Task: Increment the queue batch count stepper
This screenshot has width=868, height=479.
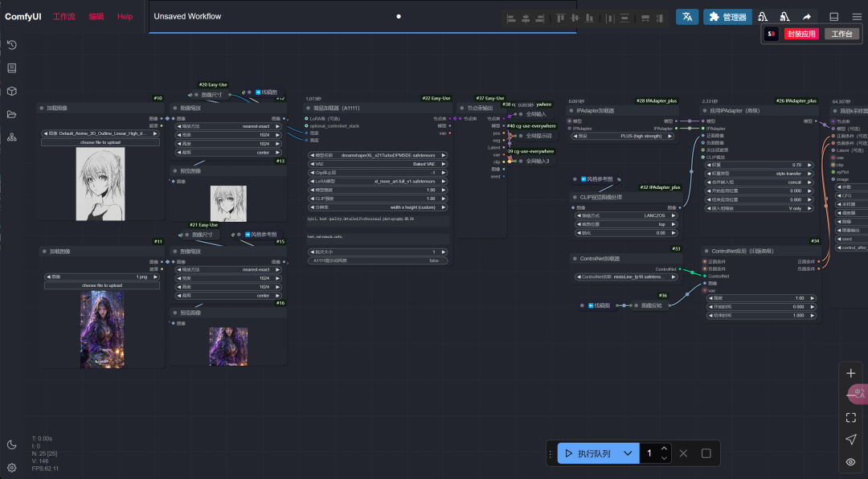Action: click(x=665, y=448)
